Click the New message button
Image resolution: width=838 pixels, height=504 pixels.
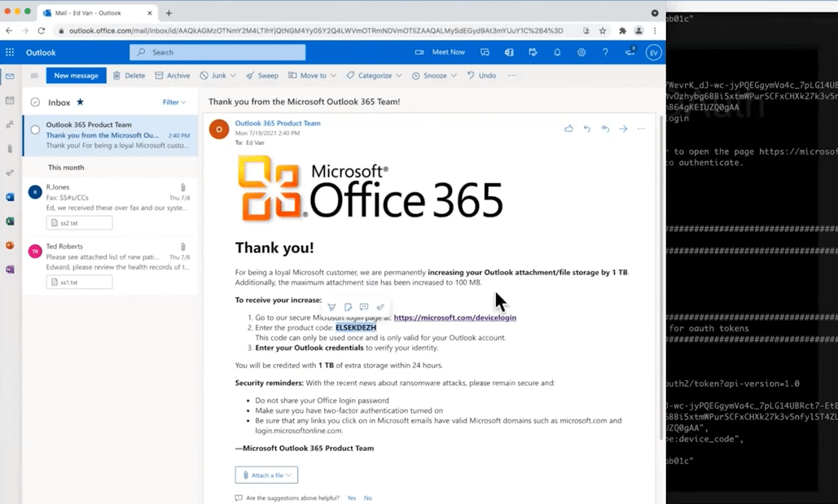pos(76,76)
